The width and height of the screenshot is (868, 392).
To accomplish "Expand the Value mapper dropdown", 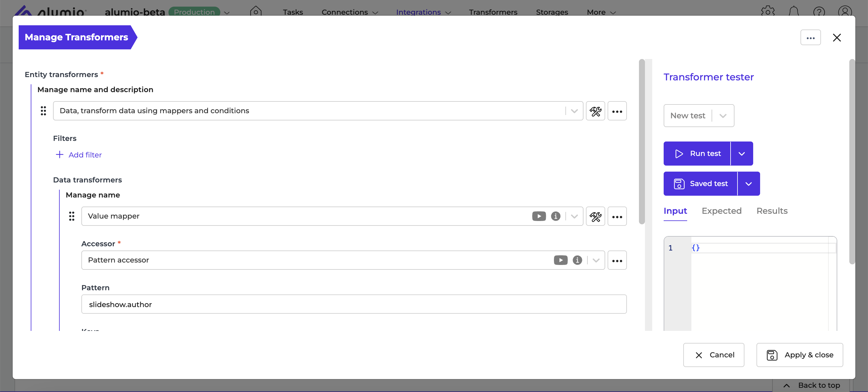I will pyautogui.click(x=574, y=216).
